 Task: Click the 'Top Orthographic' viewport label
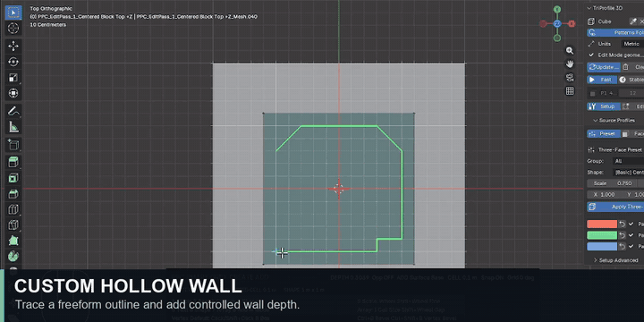tap(51, 9)
